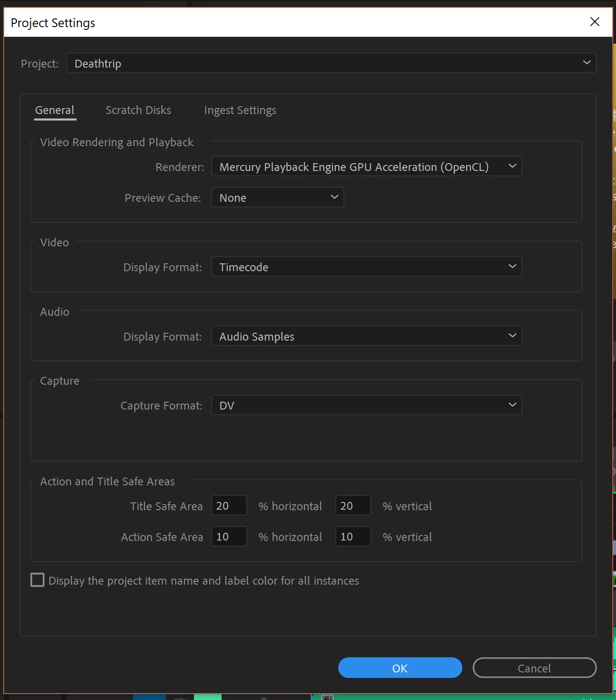Image resolution: width=616 pixels, height=700 pixels.
Task: Select the General tab
Action: [55, 110]
